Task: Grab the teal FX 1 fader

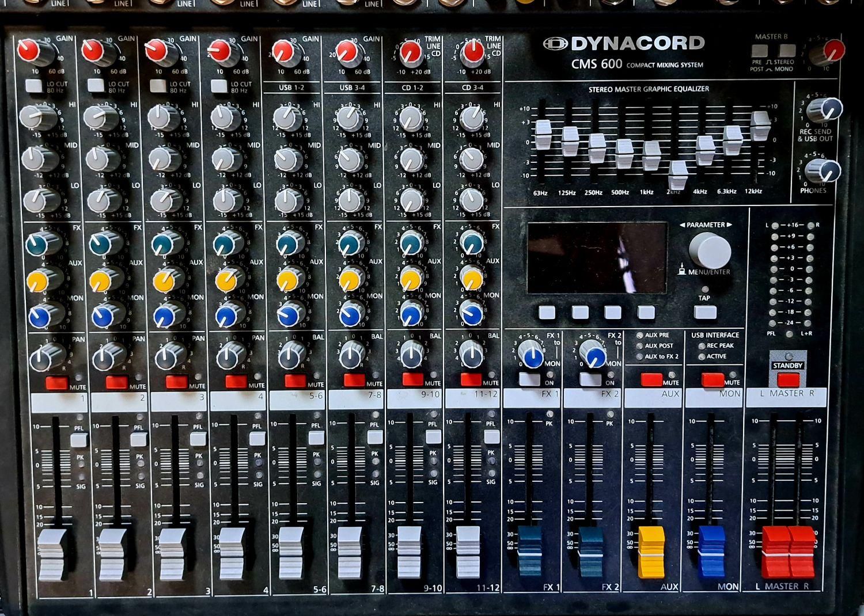Action: coord(530,552)
